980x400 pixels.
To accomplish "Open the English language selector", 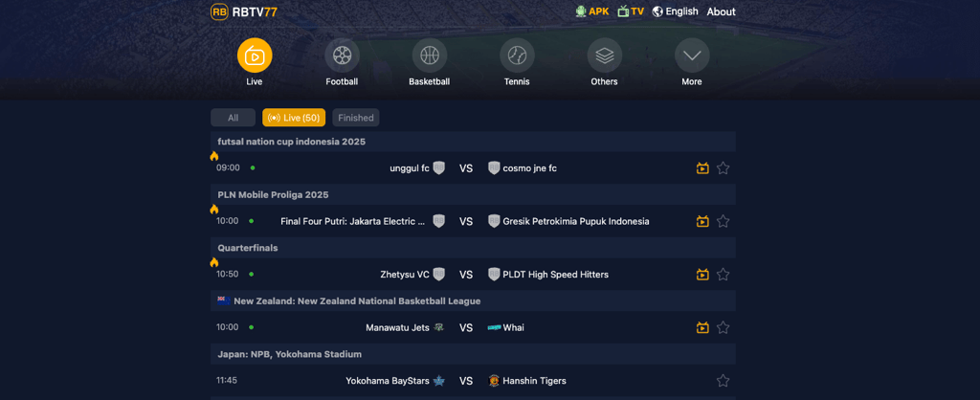I will click(x=675, y=11).
